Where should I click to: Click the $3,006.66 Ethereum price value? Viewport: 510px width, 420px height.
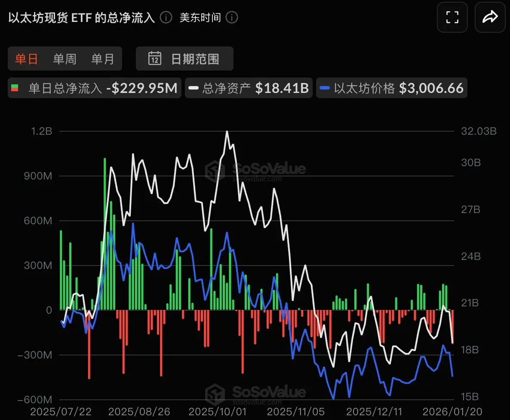tap(431, 88)
